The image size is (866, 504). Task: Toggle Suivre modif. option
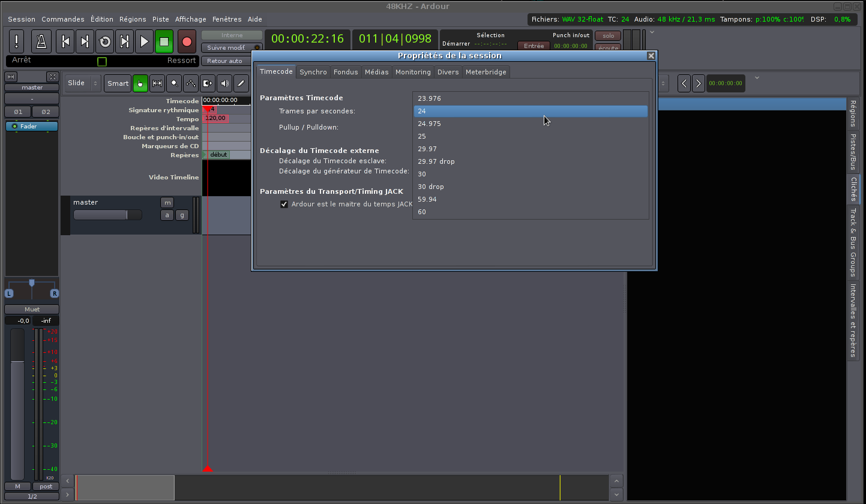coord(232,47)
